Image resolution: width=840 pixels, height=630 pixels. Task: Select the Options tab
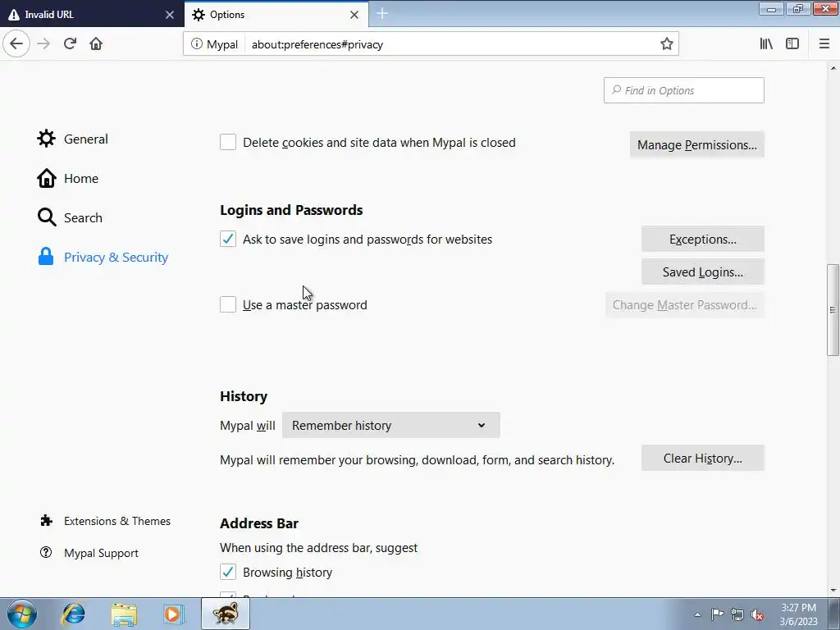click(276, 15)
